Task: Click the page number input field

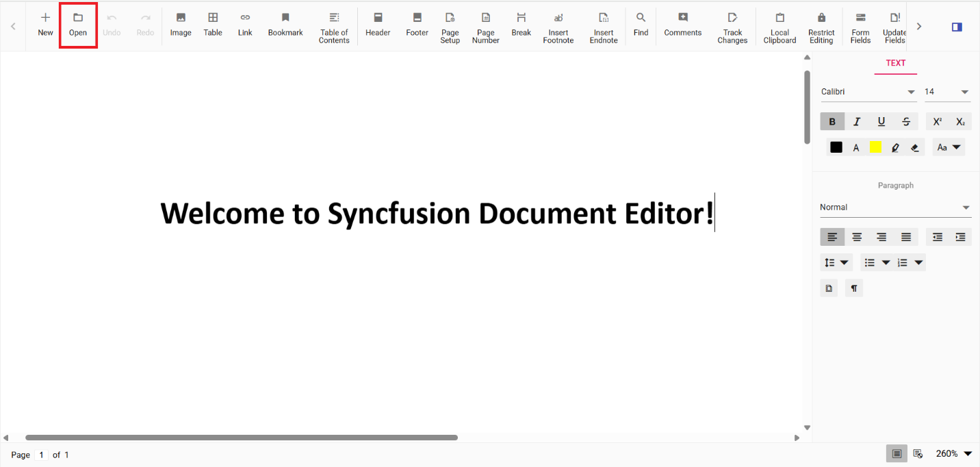Action: [41, 455]
